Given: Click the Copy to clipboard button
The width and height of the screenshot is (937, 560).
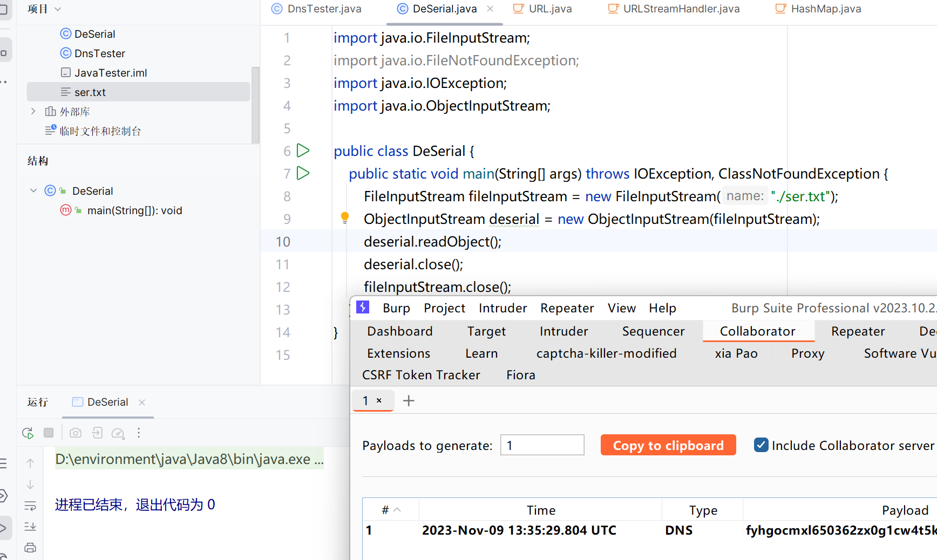Looking at the screenshot, I should pos(668,445).
